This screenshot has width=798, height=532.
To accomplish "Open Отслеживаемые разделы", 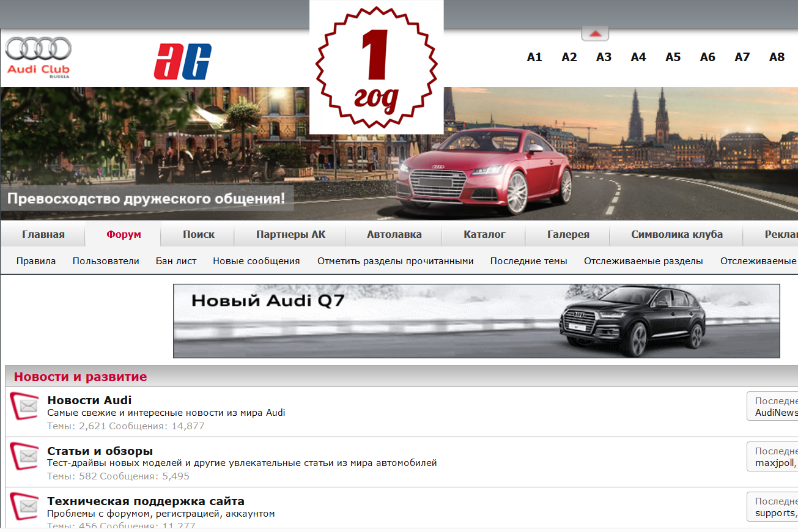I will 643,261.
